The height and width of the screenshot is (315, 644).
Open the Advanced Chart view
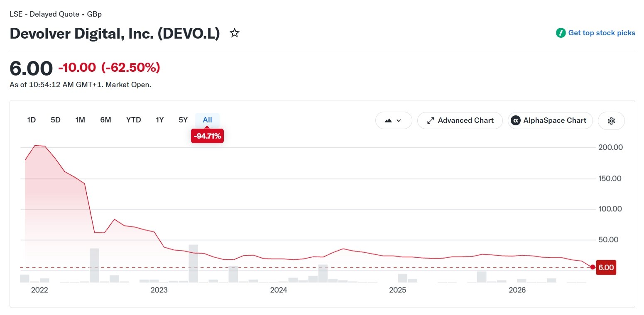(x=460, y=121)
